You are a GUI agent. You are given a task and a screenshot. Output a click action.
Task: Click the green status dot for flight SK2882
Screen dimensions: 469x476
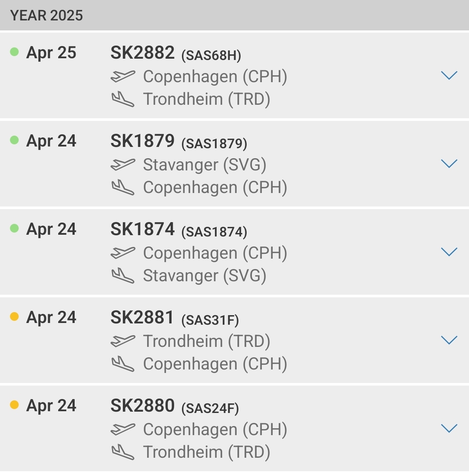click(15, 51)
